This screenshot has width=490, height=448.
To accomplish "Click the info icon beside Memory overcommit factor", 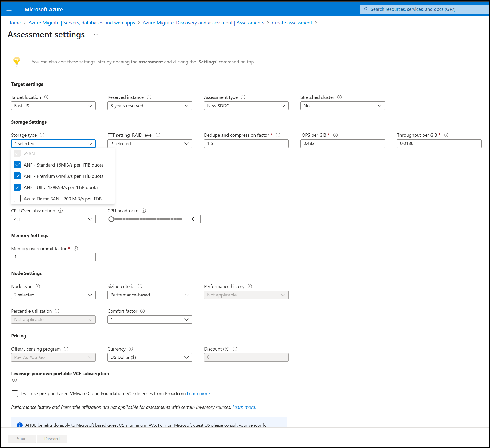I will pos(75,248).
